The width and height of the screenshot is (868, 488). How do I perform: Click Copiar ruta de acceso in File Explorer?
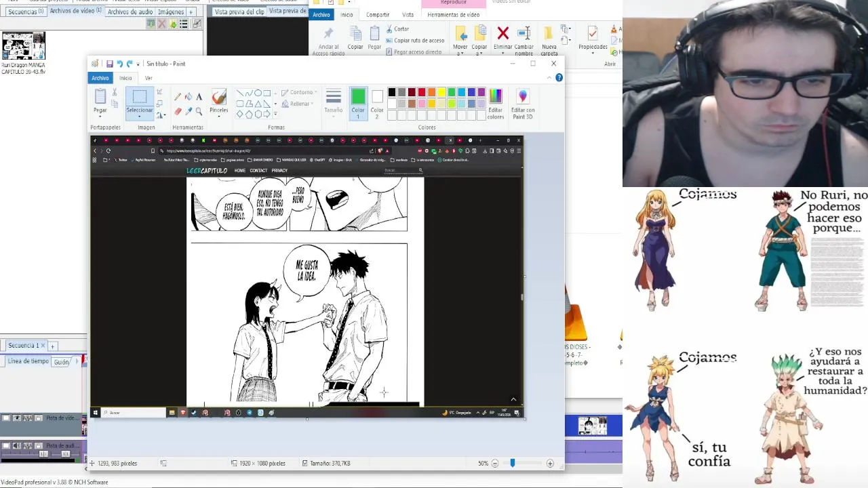pyautogui.click(x=415, y=41)
